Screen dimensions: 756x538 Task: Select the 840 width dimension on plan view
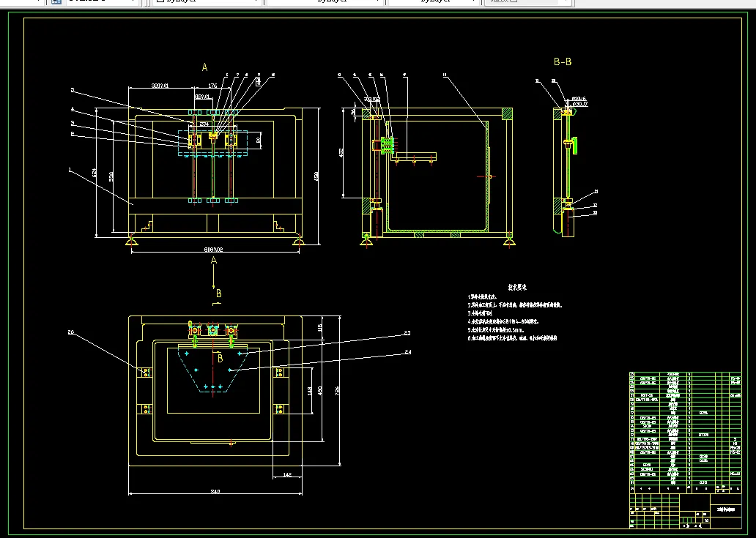(215, 491)
